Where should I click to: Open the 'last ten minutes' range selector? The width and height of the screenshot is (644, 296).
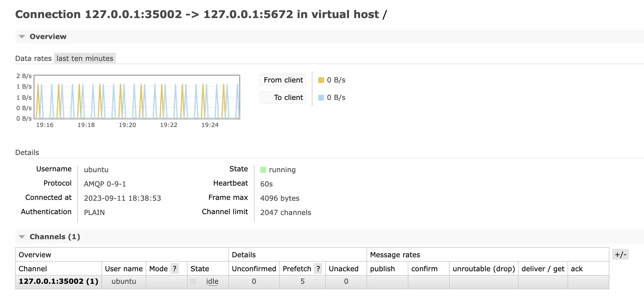coord(85,58)
